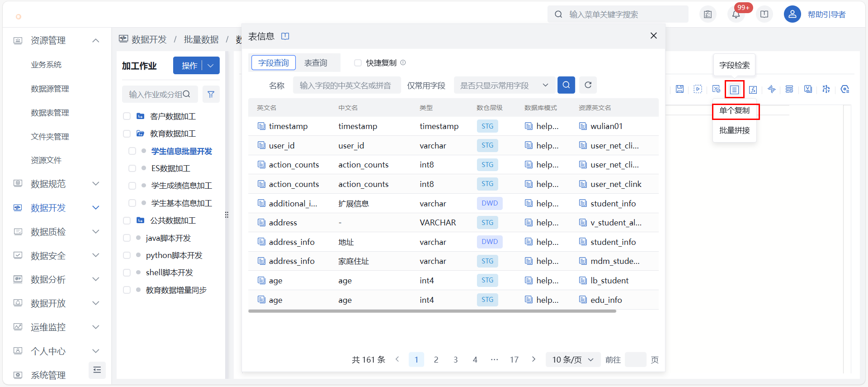Click the version V icon in toolbar
The image size is (868, 387).
(808, 89)
